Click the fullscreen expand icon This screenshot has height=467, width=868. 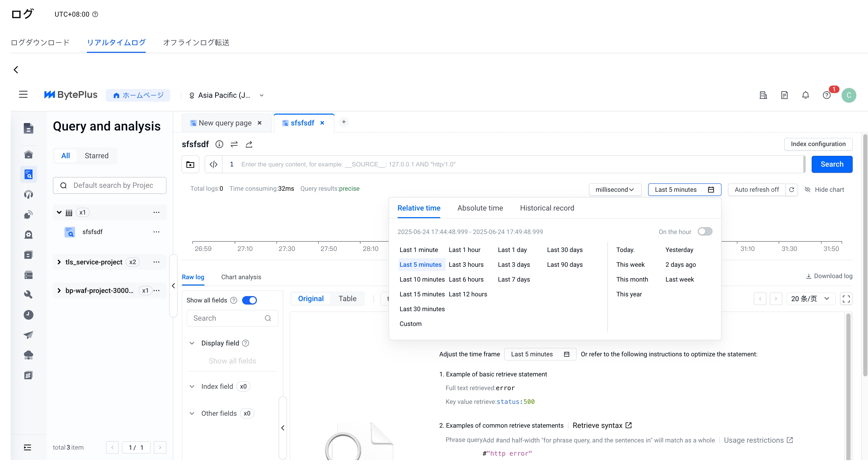tap(846, 299)
